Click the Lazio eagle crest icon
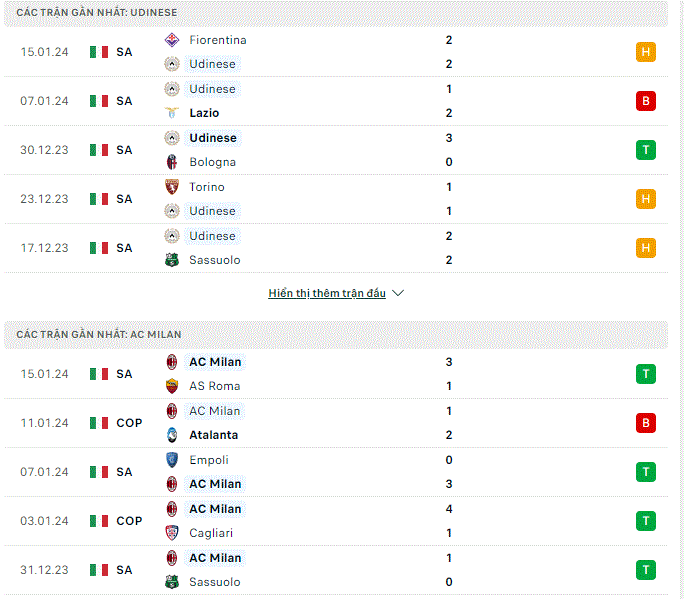The image size is (684, 599). tap(172, 113)
